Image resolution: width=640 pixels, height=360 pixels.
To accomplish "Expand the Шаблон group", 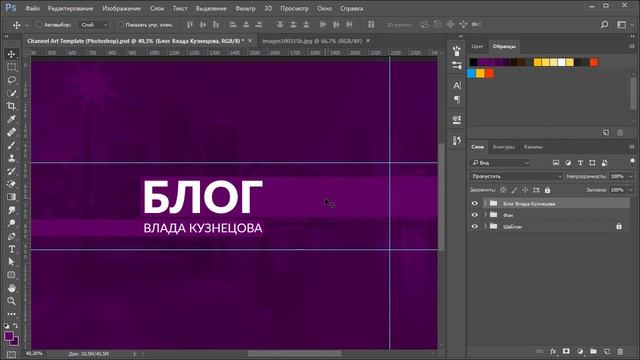I will tap(485, 226).
